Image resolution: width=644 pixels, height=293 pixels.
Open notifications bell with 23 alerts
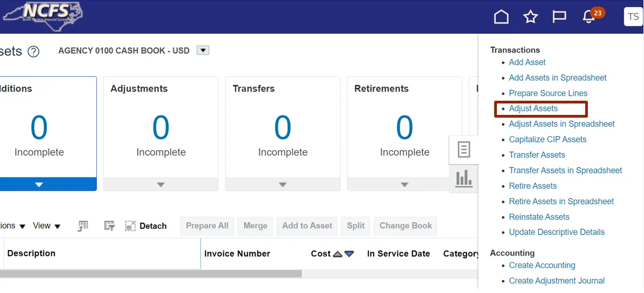pyautogui.click(x=589, y=17)
